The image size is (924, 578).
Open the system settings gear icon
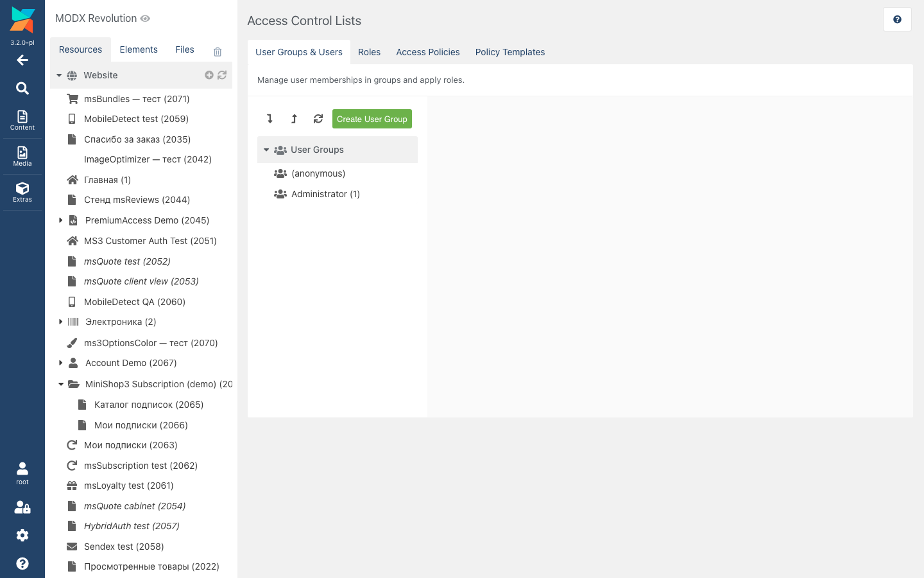click(x=22, y=536)
